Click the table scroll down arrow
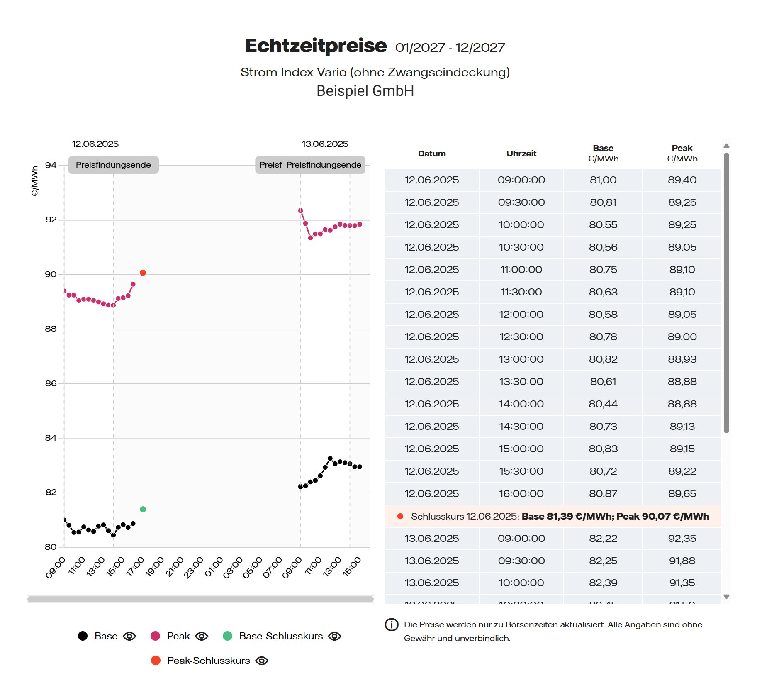The width and height of the screenshot is (757, 700). click(726, 597)
